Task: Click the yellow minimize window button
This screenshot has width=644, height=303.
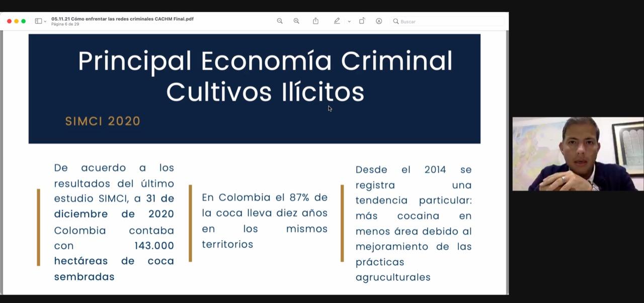Action: tap(16, 21)
